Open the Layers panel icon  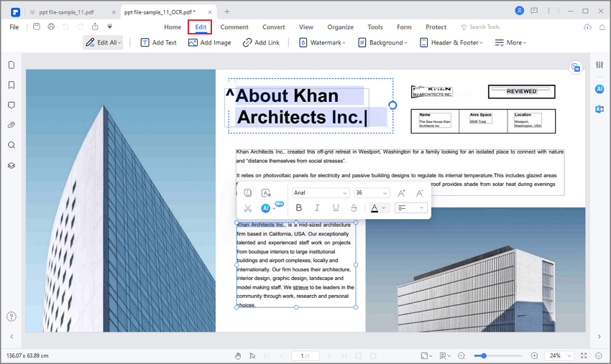tap(12, 165)
